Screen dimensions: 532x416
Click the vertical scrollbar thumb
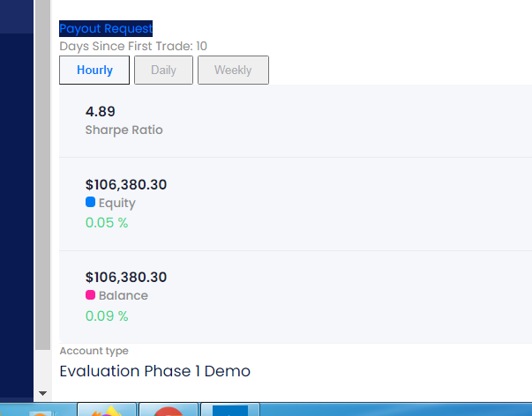click(42, 175)
